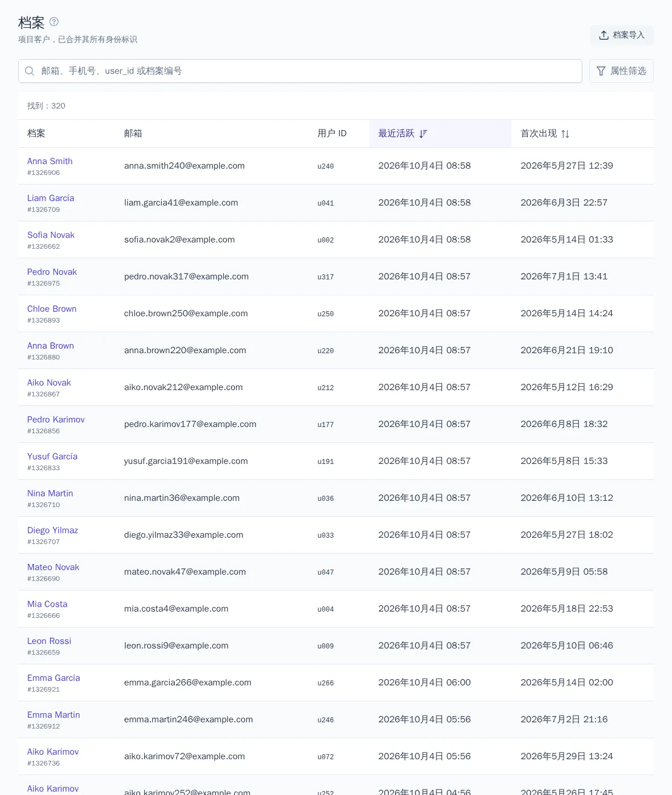Image resolution: width=672 pixels, height=795 pixels.
Task: Click the 找到：320 result count
Action: pyautogui.click(x=47, y=106)
